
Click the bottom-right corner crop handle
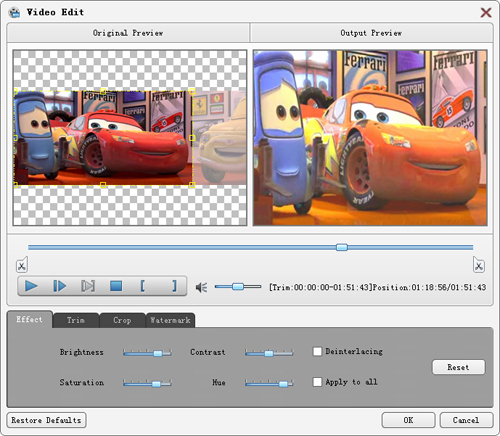[x=192, y=185]
